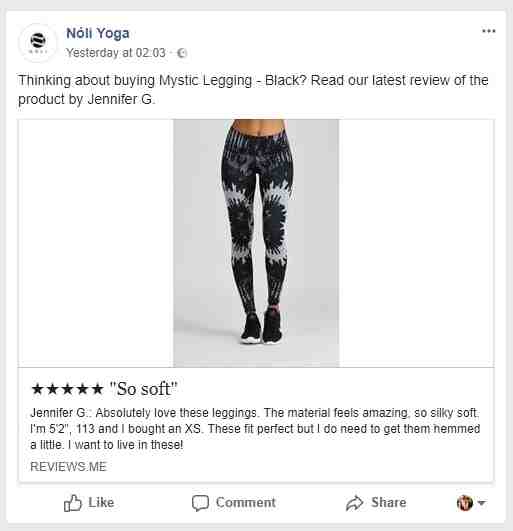Open the REVIEWS.ME source link
Viewport: 513px width, 531px height.
click(68, 467)
